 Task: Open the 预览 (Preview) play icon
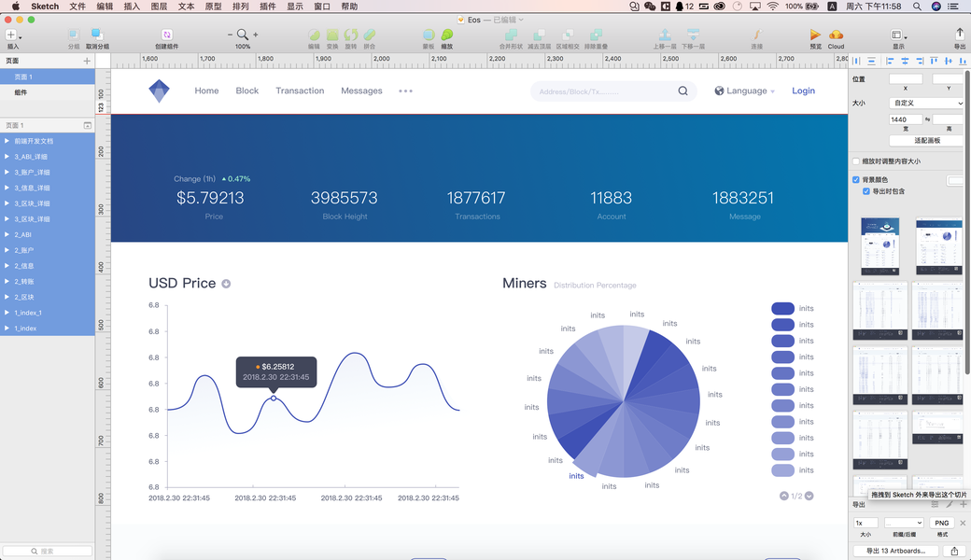click(816, 35)
